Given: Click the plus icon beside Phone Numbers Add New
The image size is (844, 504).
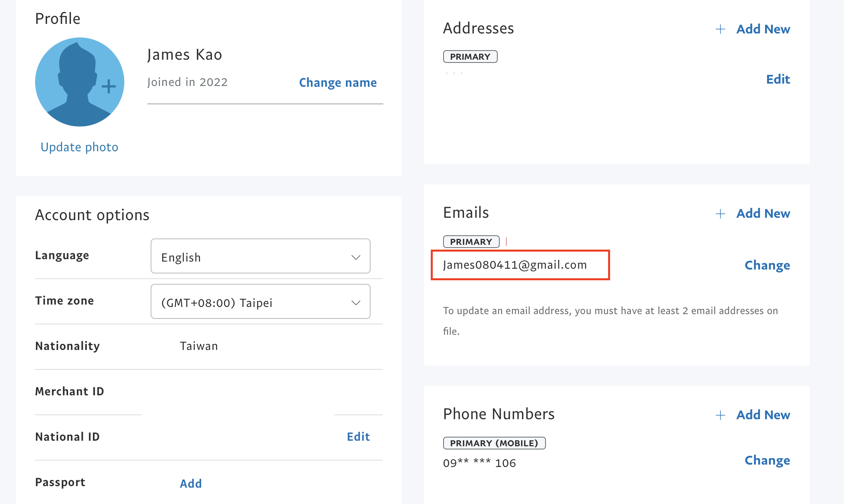Looking at the screenshot, I should 720,415.
